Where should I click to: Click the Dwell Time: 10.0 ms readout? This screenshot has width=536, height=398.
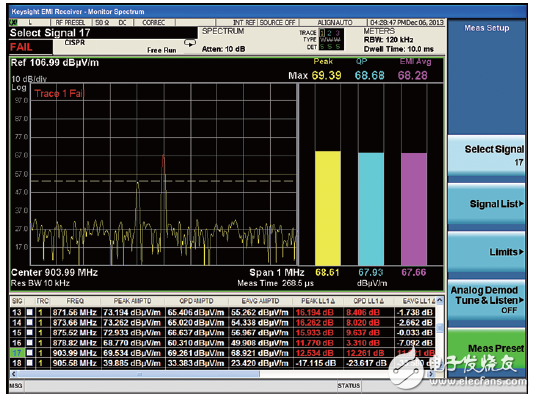399,49
